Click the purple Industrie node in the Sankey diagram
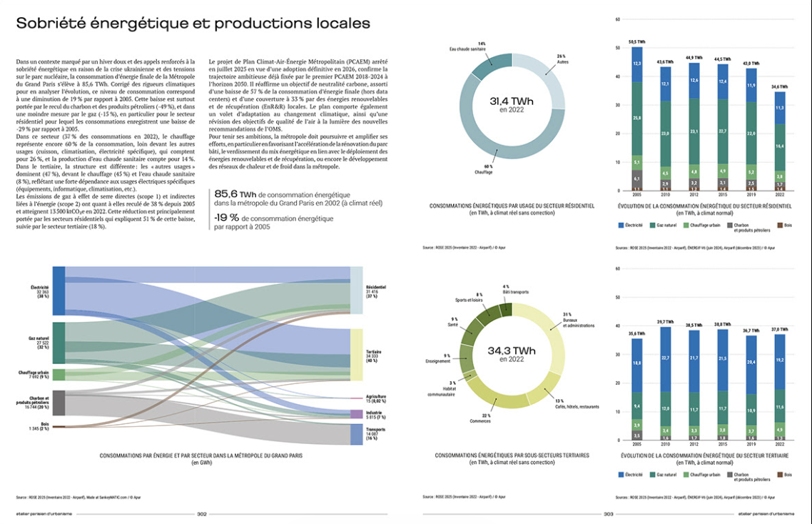 point(357,414)
